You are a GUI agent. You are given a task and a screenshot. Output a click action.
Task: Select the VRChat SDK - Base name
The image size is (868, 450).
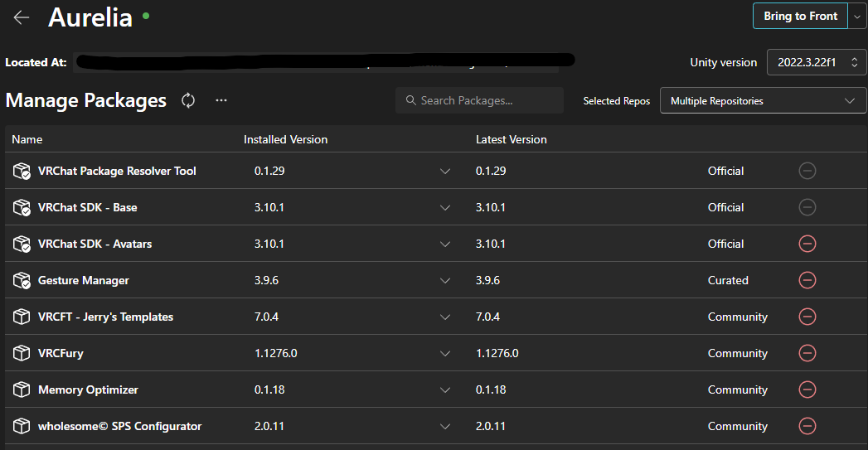coord(88,207)
